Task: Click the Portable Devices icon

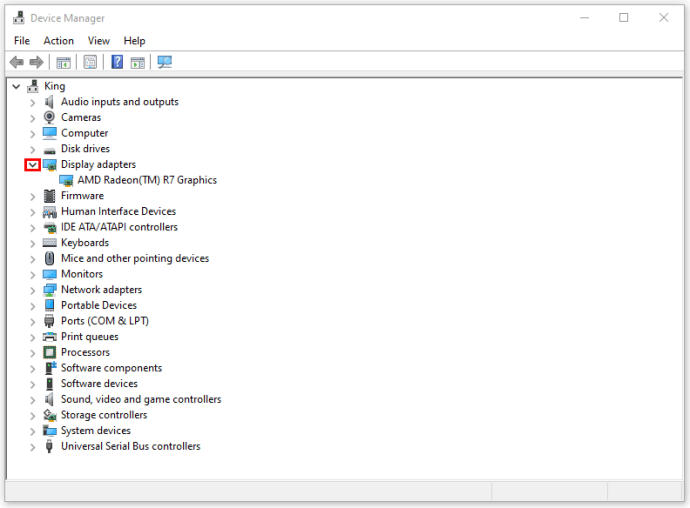Action: point(50,305)
